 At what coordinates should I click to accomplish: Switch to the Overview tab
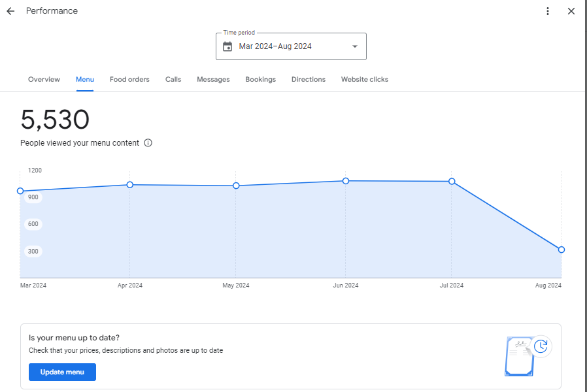tap(44, 80)
